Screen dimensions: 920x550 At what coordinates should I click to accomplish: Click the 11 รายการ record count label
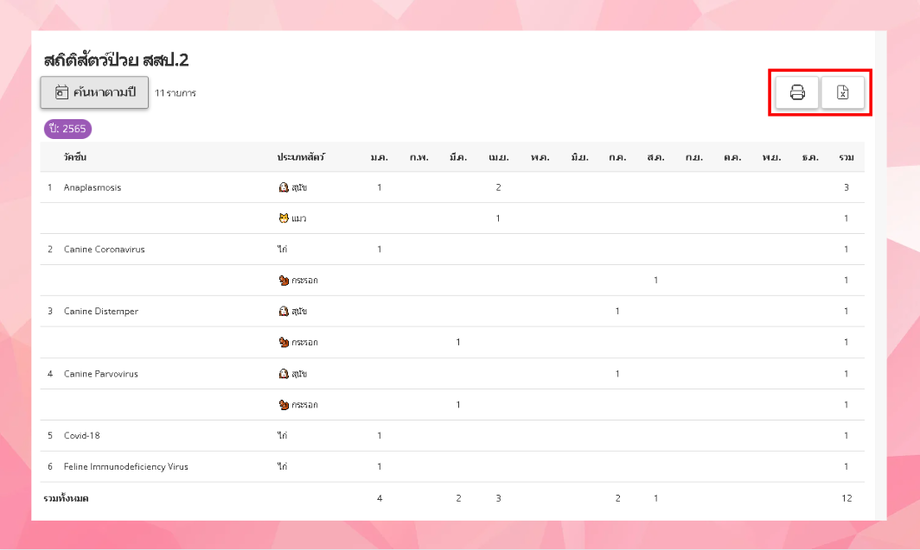[x=175, y=93]
